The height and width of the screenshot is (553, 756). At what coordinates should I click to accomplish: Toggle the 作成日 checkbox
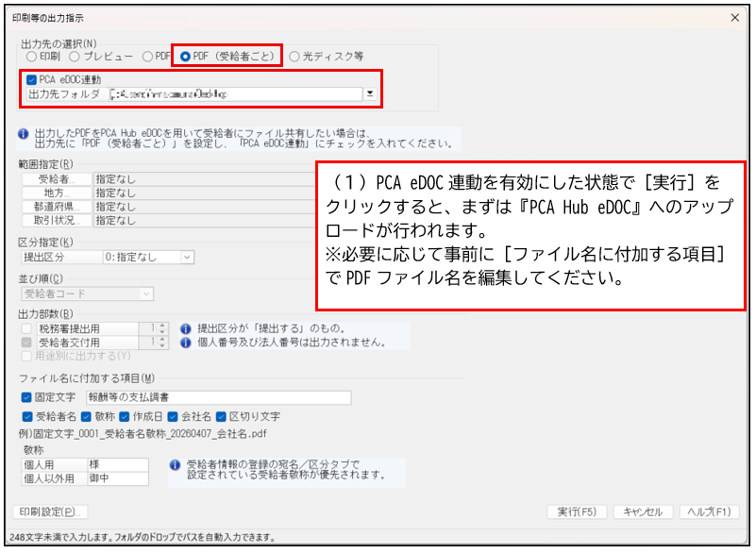pyautogui.click(x=125, y=416)
